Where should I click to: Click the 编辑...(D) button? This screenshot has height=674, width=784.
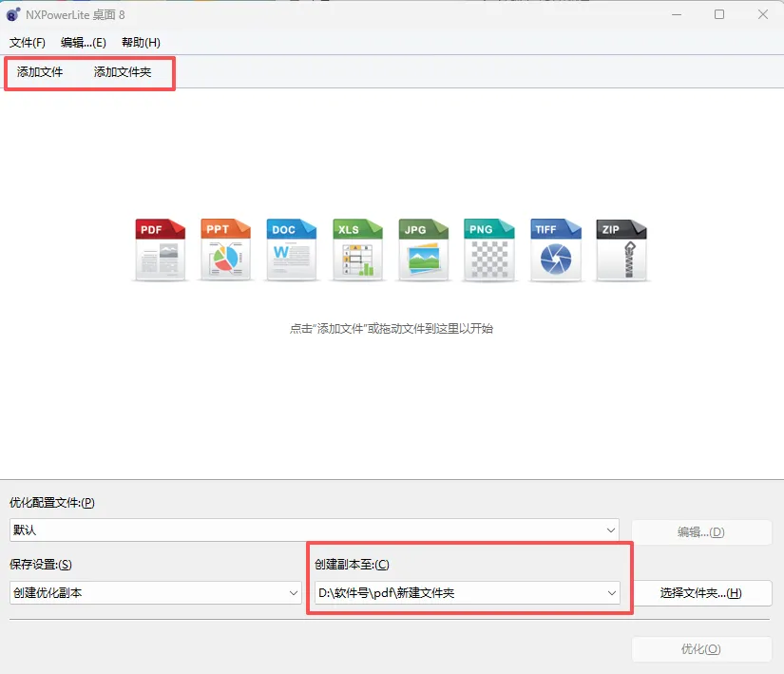point(701,532)
